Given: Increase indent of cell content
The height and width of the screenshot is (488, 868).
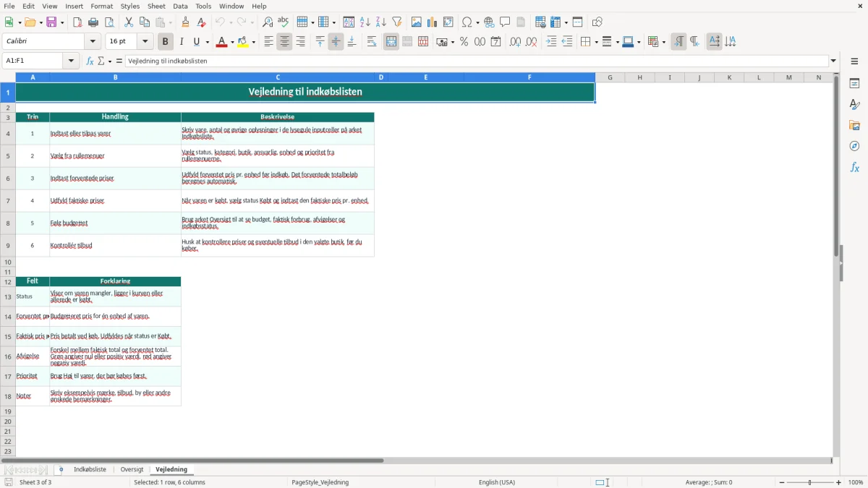Looking at the screenshot, I should coord(551,42).
